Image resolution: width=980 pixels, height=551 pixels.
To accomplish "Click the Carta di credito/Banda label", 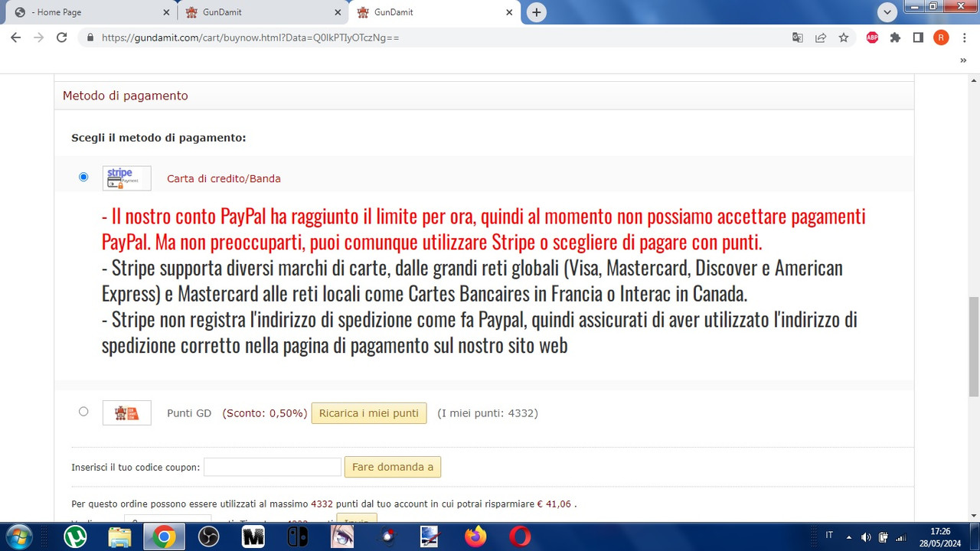I will pyautogui.click(x=224, y=178).
